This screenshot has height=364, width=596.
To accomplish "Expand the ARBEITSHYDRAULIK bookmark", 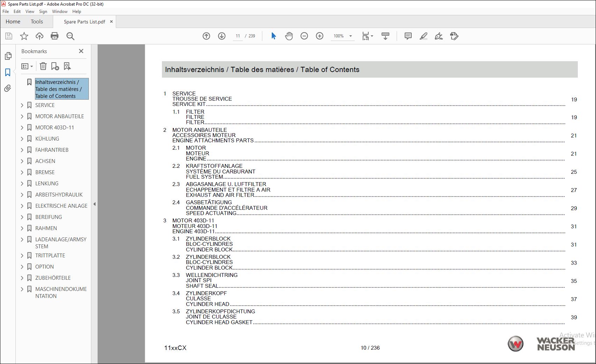I will point(22,195).
